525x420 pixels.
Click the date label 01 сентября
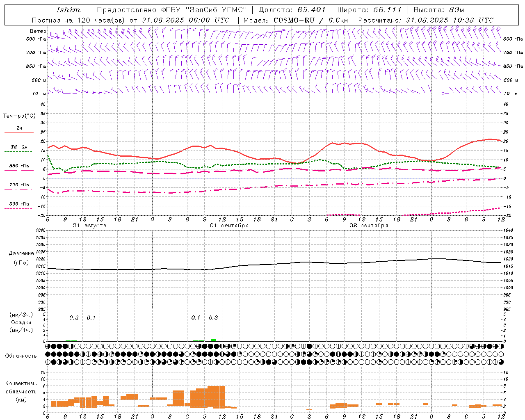click(230, 226)
